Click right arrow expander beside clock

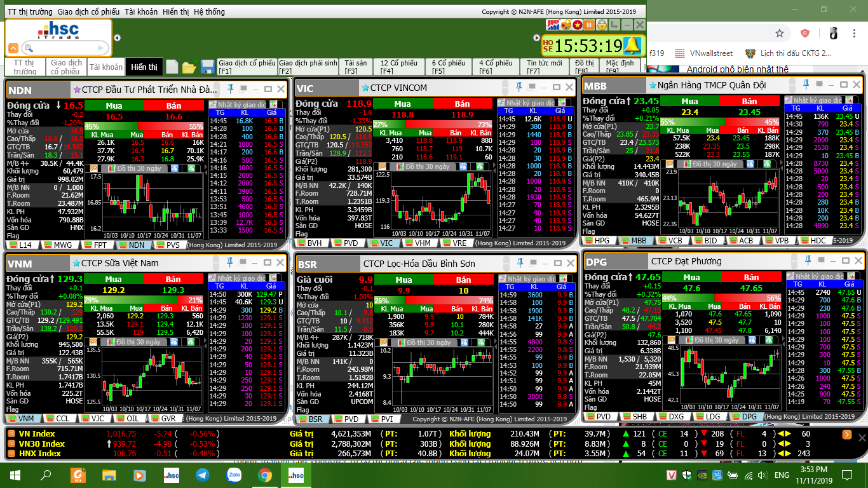coord(538,37)
